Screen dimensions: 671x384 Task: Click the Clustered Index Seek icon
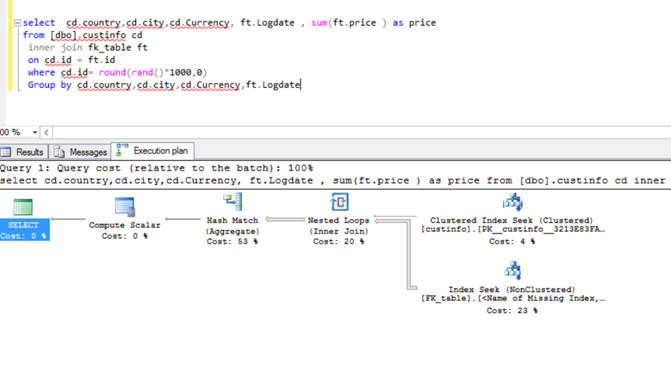[513, 202]
